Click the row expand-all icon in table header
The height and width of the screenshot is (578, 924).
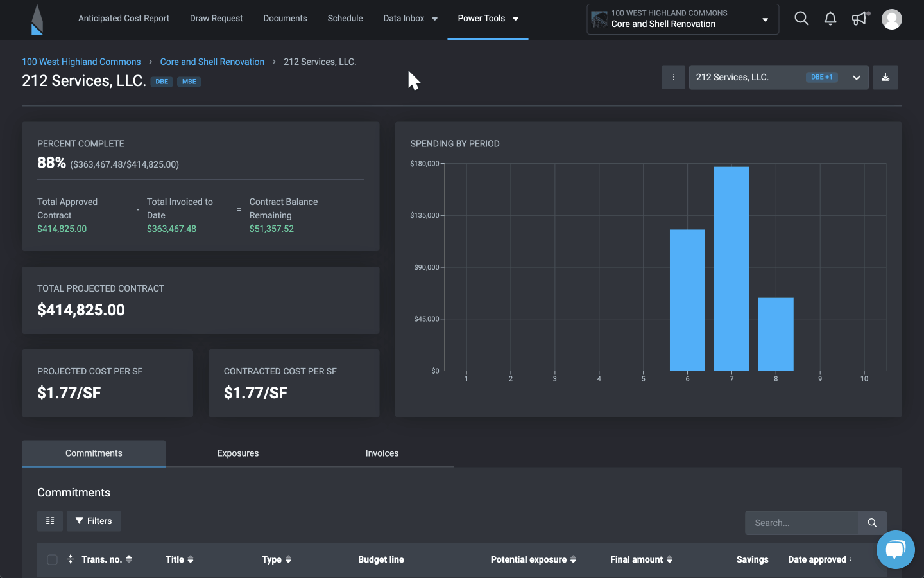[x=71, y=559]
